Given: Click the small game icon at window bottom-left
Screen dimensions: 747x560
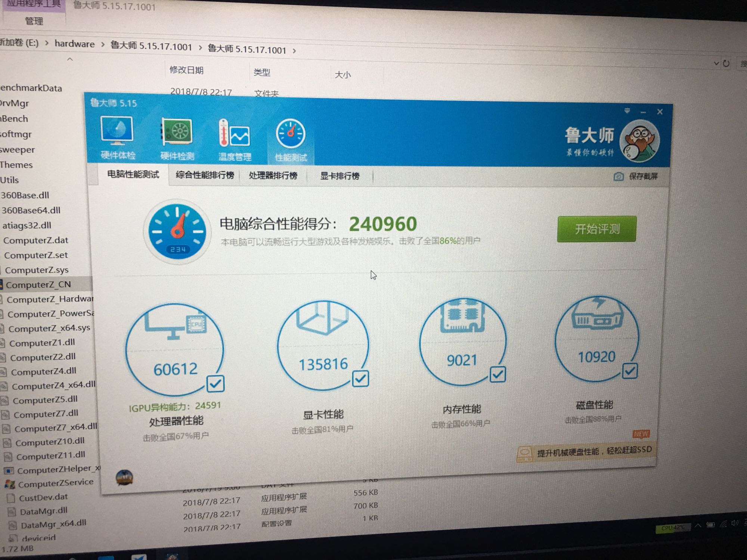Looking at the screenshot, I should 124,477.
